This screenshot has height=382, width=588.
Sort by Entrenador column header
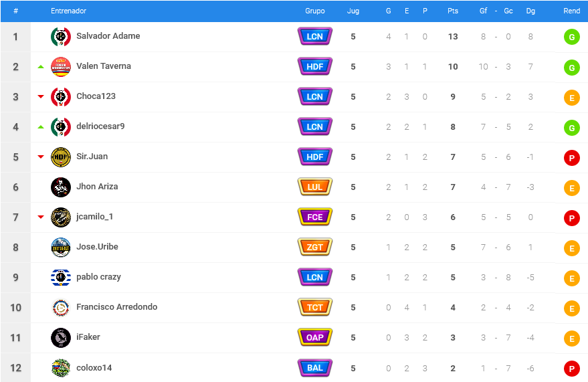point(69,11)
